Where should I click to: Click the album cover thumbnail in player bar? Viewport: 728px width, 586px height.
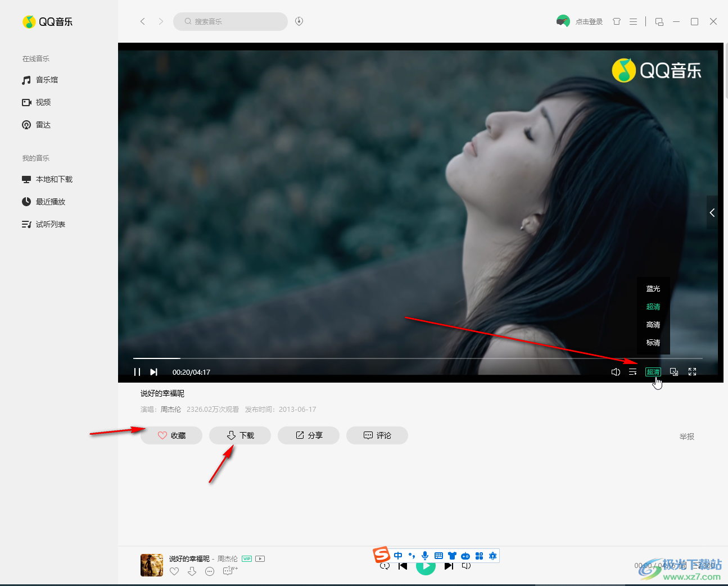tap(152, 565)
